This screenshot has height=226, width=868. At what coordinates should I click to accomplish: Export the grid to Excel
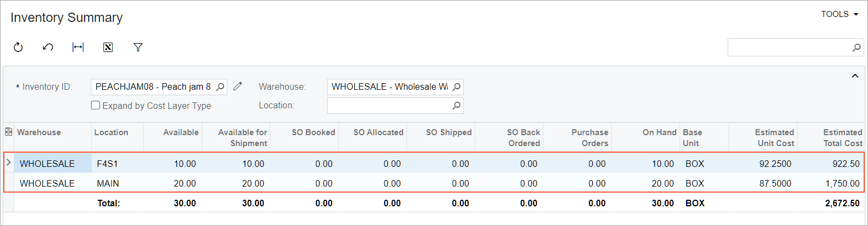click(108, 48)
